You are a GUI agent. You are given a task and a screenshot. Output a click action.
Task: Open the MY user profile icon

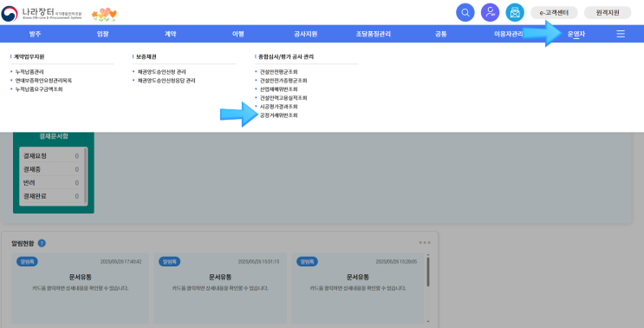point(490,13)
